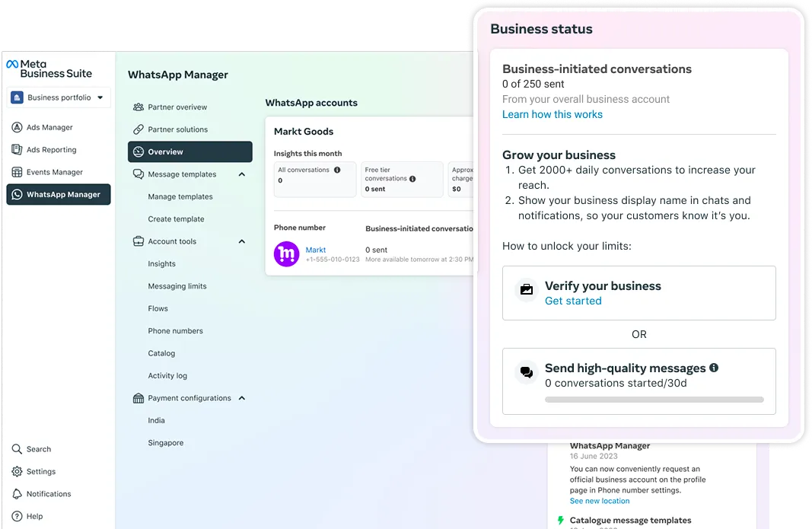Open Settings gear in left sidebar
This screenshot has width=812, height=529.
coord(17,472)
